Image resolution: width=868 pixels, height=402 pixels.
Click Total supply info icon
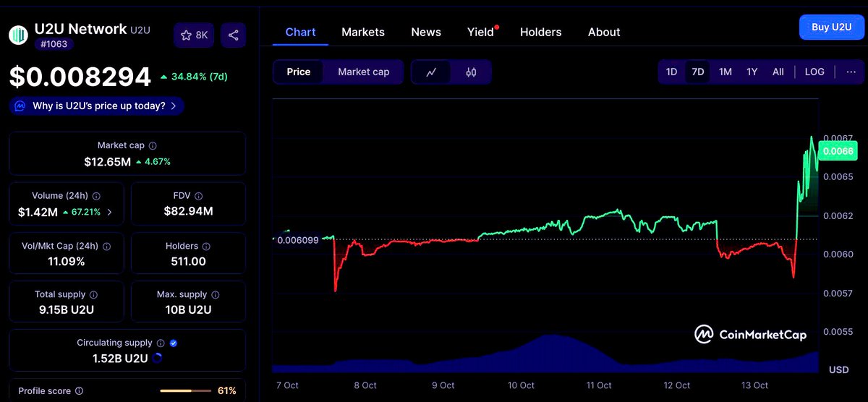tap(93, 295)
